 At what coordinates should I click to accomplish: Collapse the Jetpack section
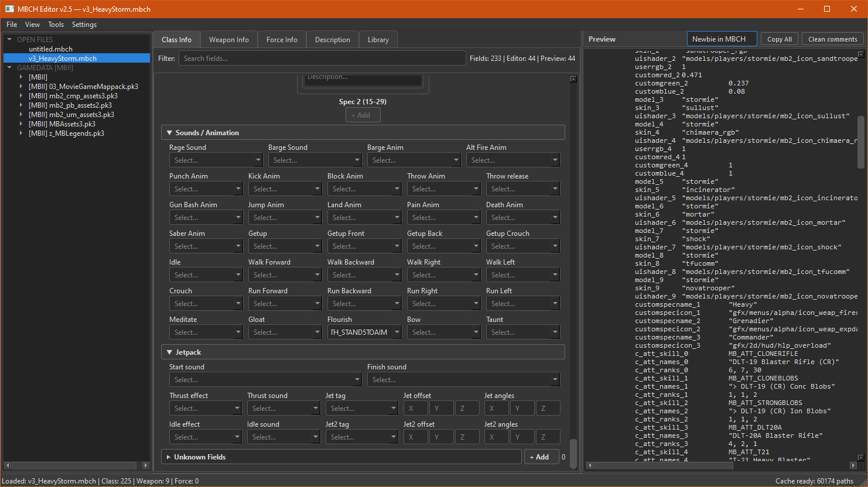click(x=169, y=352)
